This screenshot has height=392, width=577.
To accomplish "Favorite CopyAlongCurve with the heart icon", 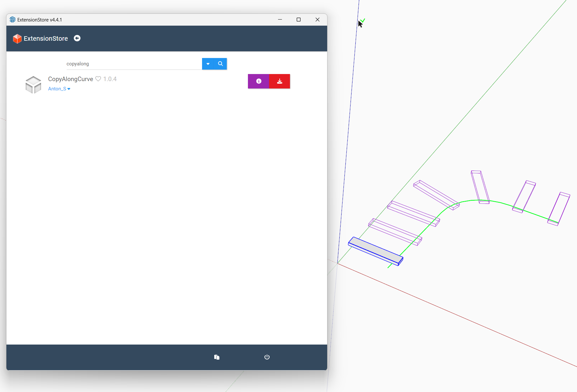I will pyautogui.click(x=98, y=79).
